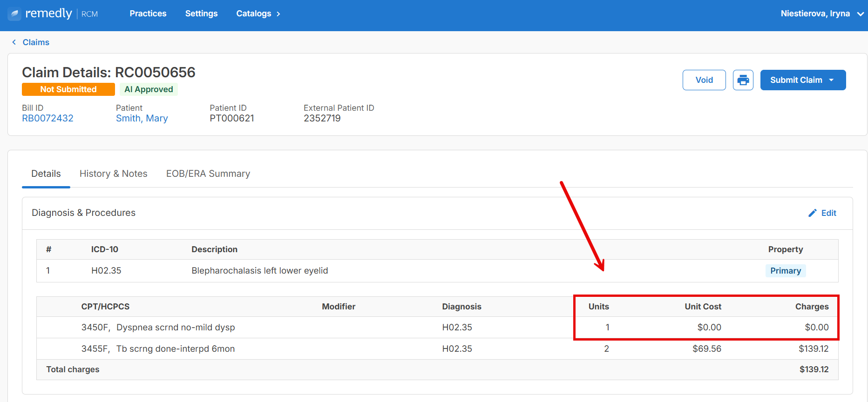Click the print claim icon button
868x402 pixels.
point(743,80)
